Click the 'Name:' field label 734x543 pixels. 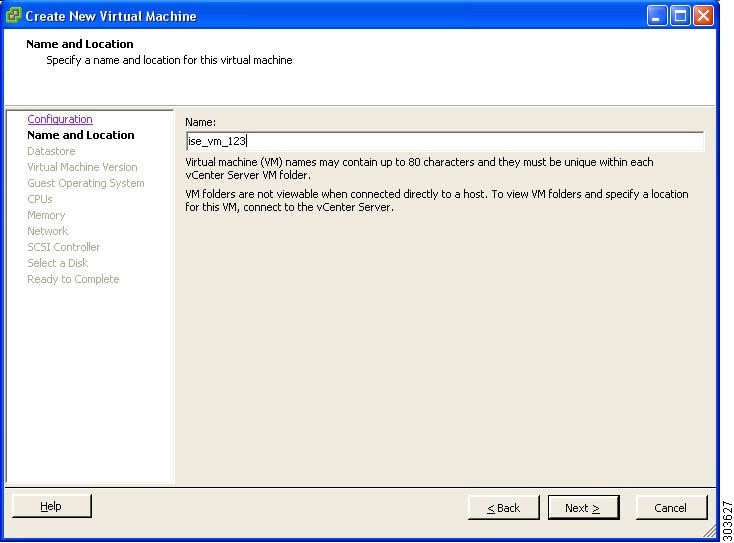coord(200,122)
